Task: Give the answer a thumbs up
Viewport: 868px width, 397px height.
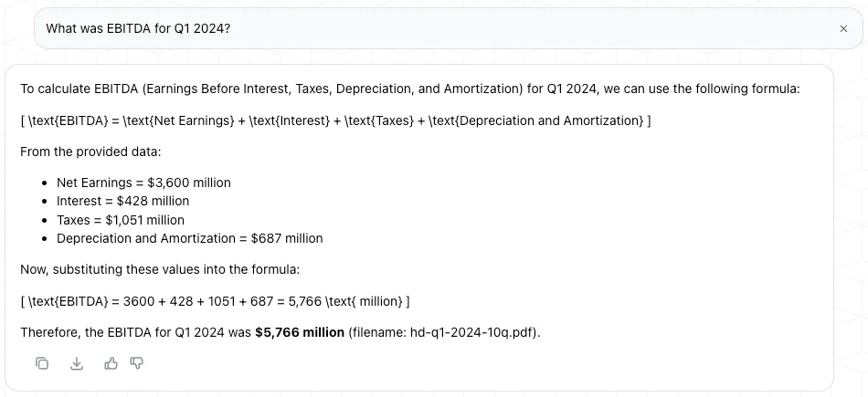Action: [x=111, y=363]
